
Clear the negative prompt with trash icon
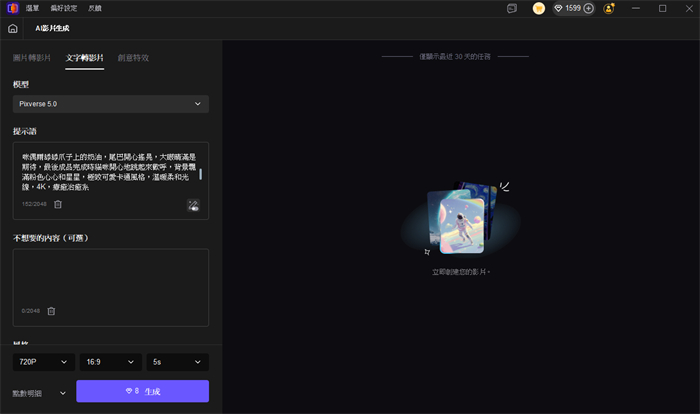point(51,311)
